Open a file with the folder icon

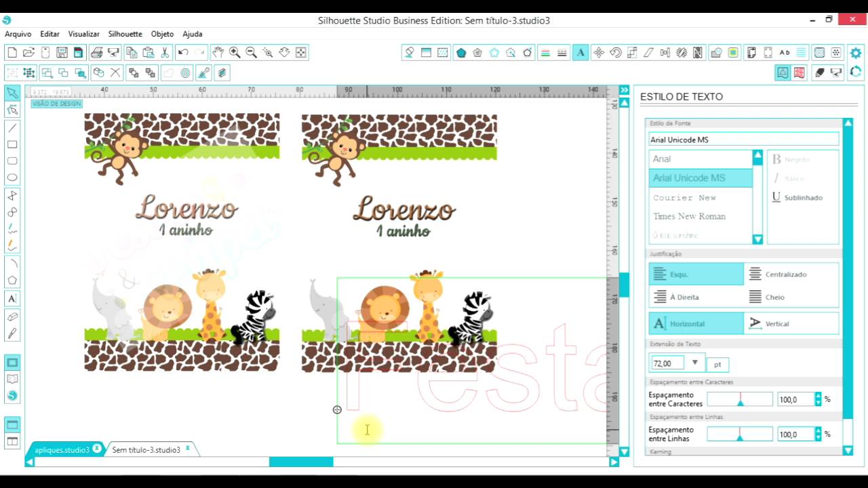[28, 52]
